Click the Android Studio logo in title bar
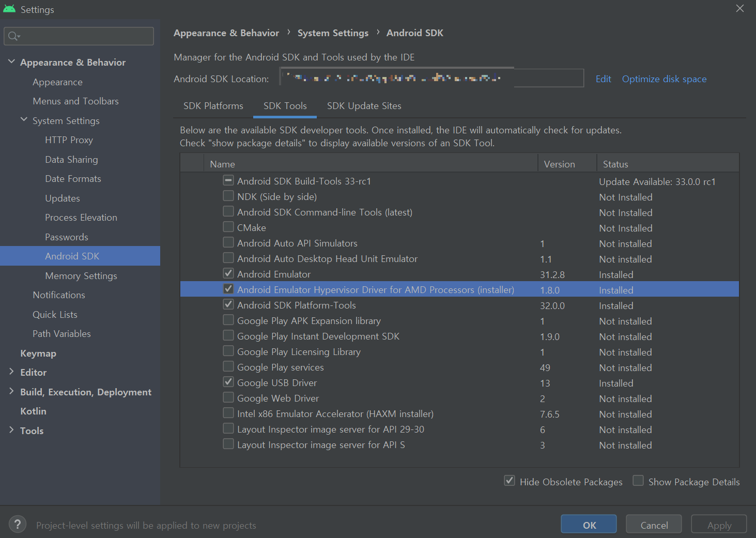 pos(9,9)
